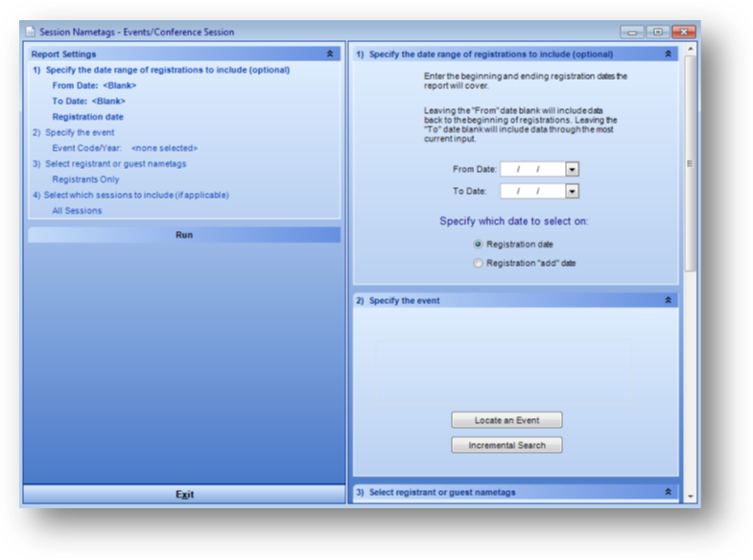Click the Locate an Event button
The image size is (753, 560).
pos(506,420)
